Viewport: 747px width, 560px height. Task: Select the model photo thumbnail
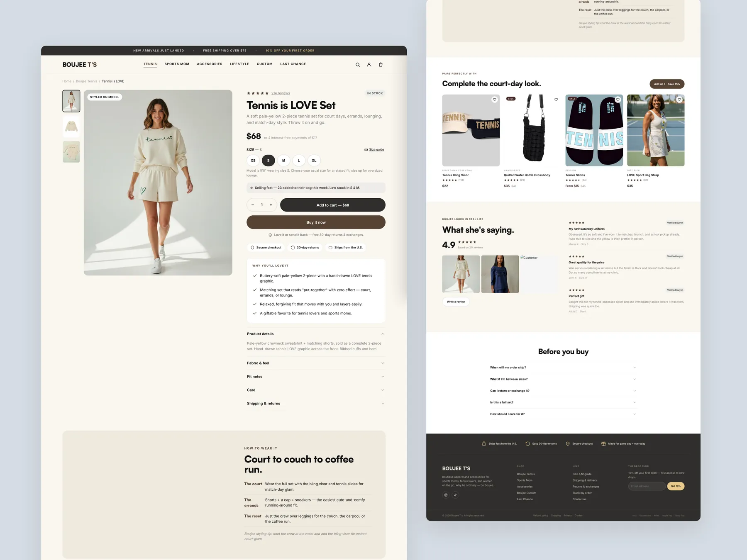[71, 101]
